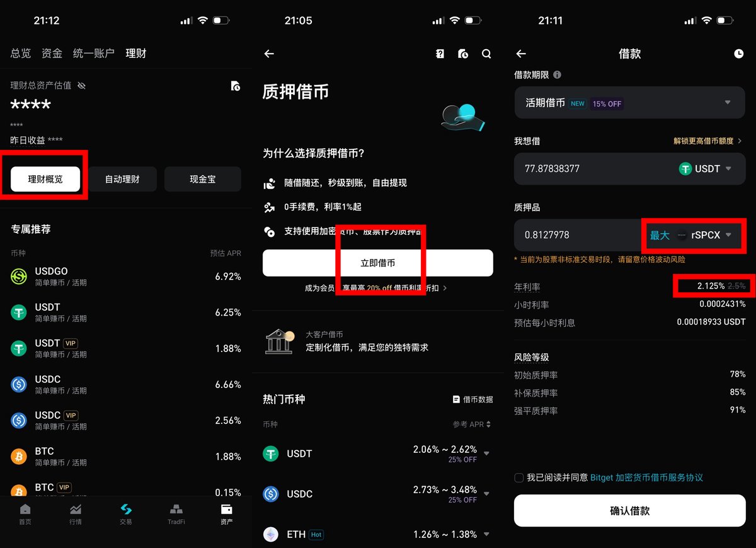Tap the USDGO coin icon
The height and width of the screenshot is (548, 756).
[x=19, y=276]
